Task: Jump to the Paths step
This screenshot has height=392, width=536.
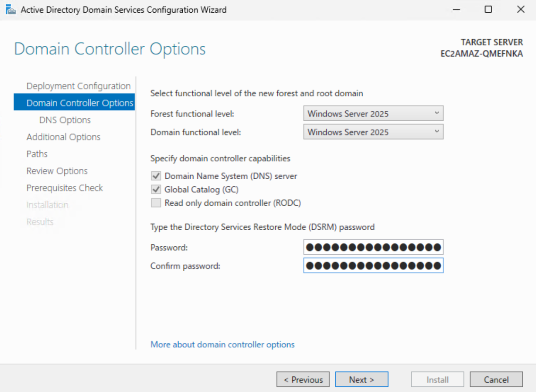Action: (37, 154)
